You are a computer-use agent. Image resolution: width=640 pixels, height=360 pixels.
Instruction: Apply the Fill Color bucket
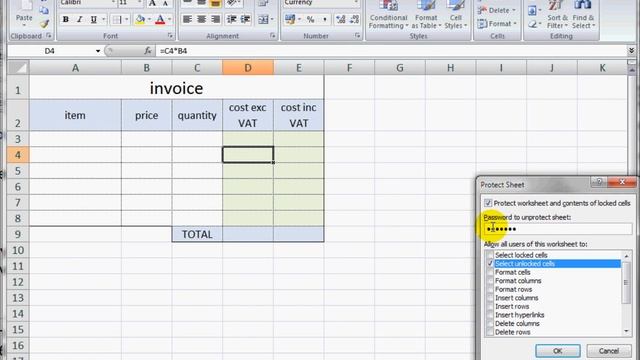click(x=140, y=19)
